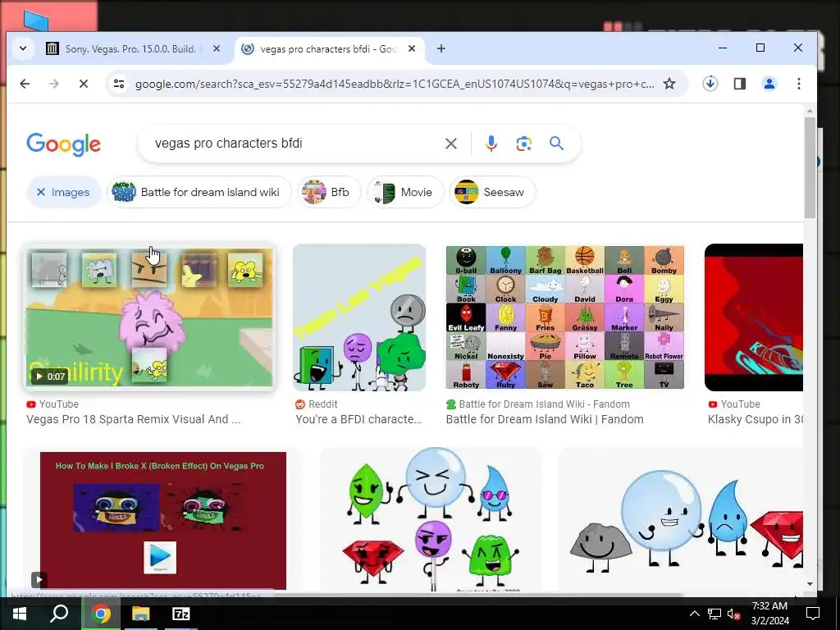Viewport: 840px width, 630px height.
Task: Open How To Make I Broke X video thumbnail
Action: click(x=163, y=521)
